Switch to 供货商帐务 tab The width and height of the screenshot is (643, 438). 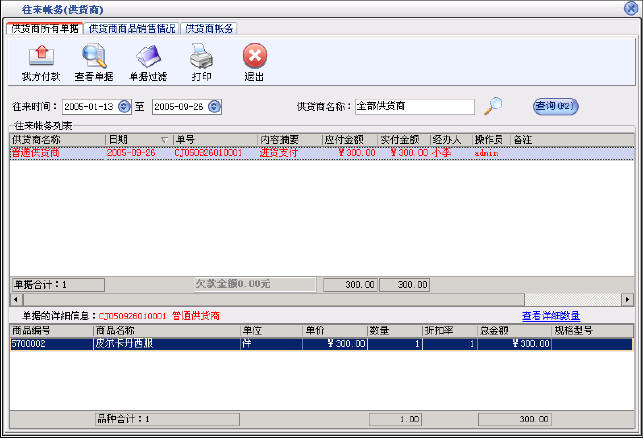click(x=208, y=28)
